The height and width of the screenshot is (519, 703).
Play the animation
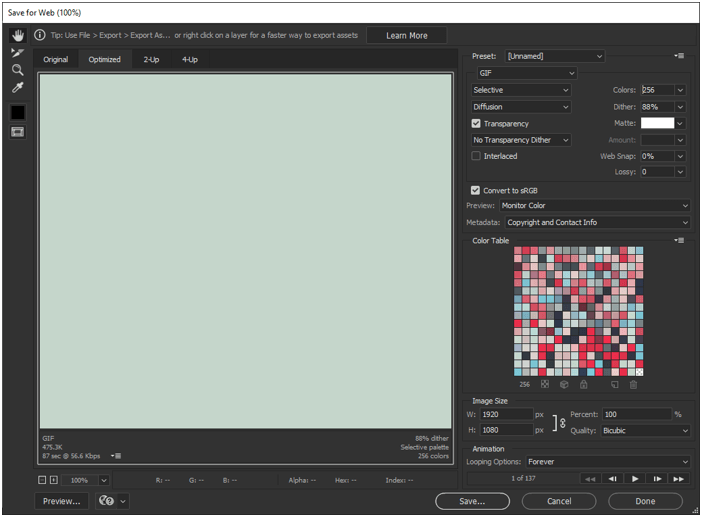[x=635, y=479]
